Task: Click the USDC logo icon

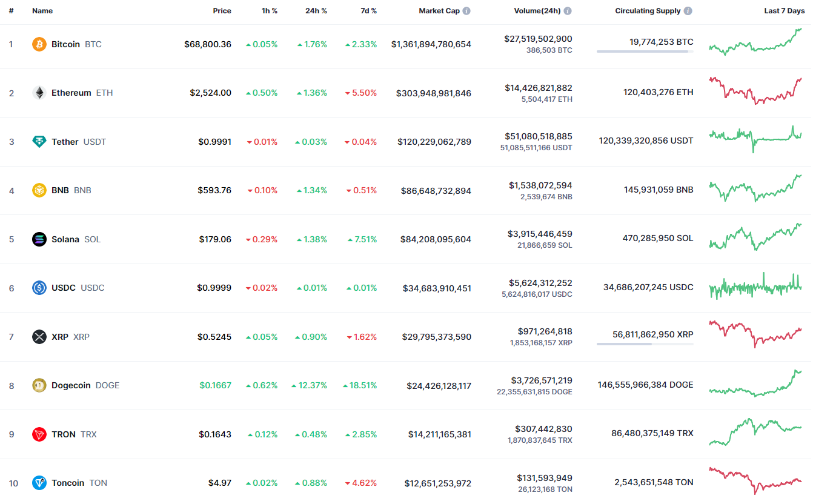Action: (x=39, y=288)
